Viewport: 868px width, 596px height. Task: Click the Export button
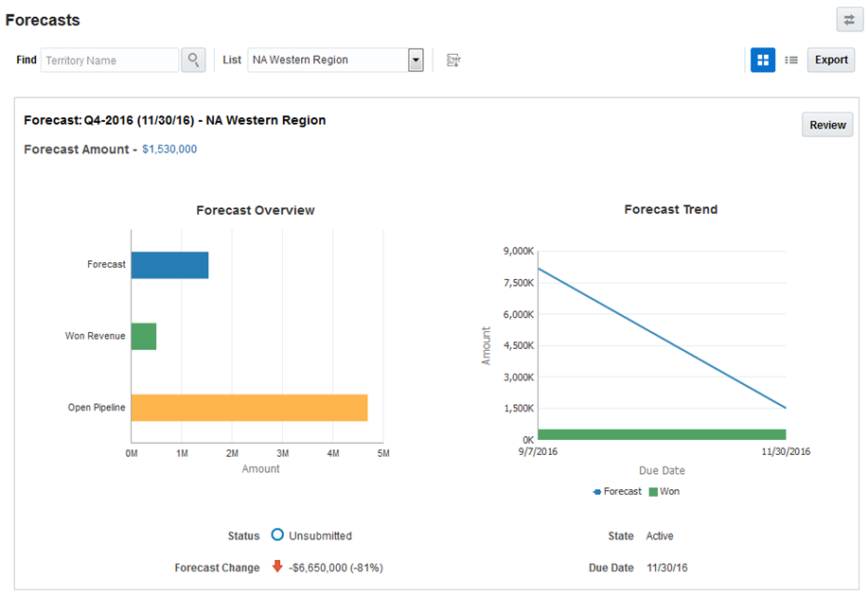831,61
